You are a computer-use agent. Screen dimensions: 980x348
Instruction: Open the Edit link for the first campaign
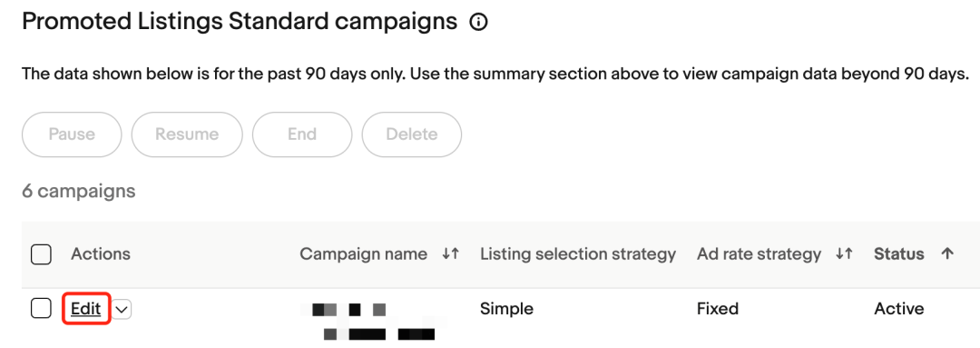pos(85,309)
